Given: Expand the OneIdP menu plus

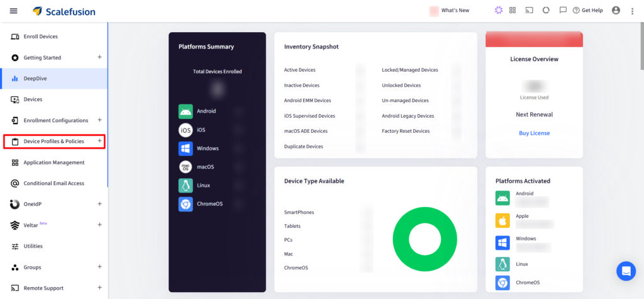Looking at the screenshot, I should tap(99, 203).
